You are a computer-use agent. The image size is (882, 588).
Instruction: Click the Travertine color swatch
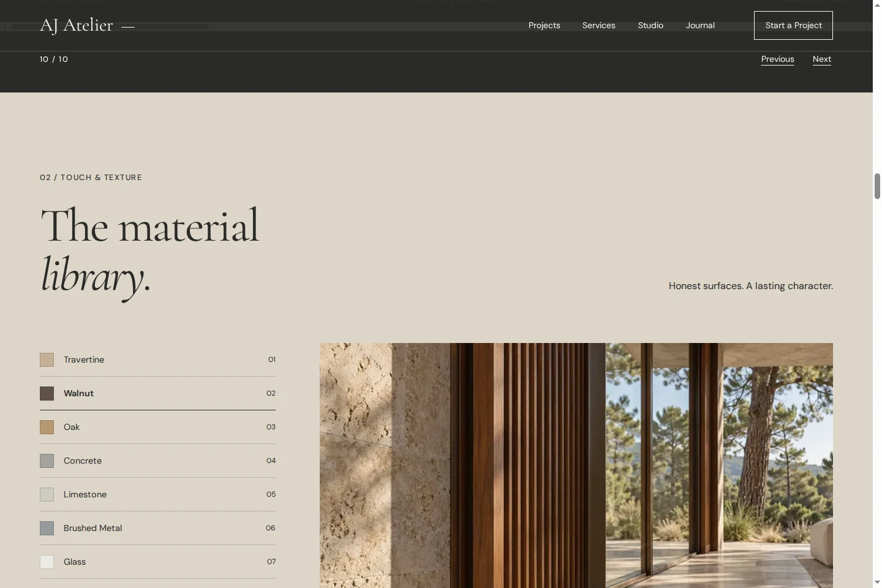coord(47,360)
